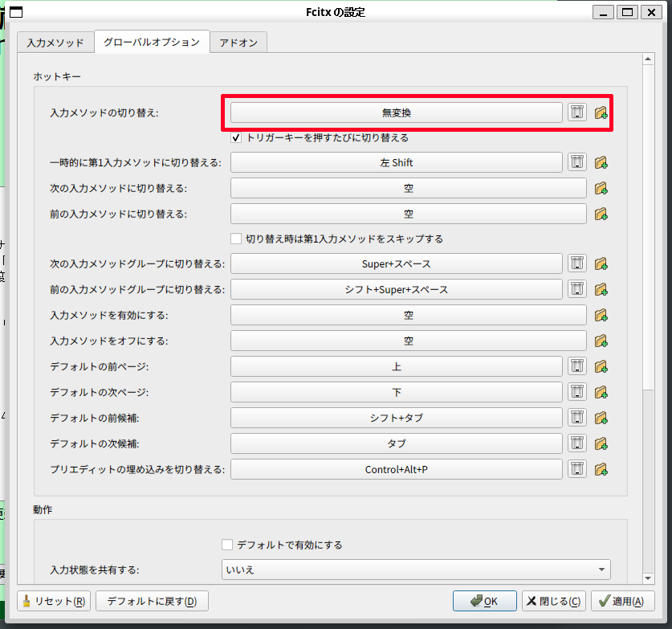Click the add icon for 次の入力メソッドに切り替える
Viewport: 672px width, 629px height.
click(601, 188)
